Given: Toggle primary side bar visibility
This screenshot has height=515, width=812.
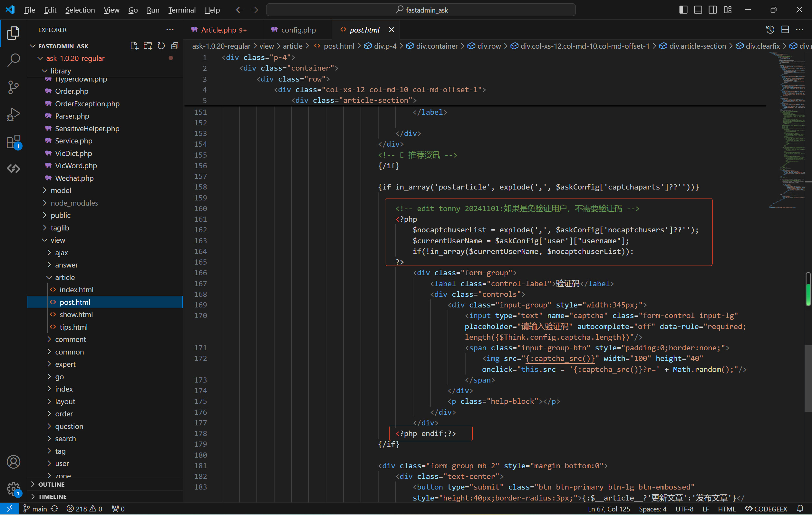Looking at the screenshot, I should pos(683,10).
